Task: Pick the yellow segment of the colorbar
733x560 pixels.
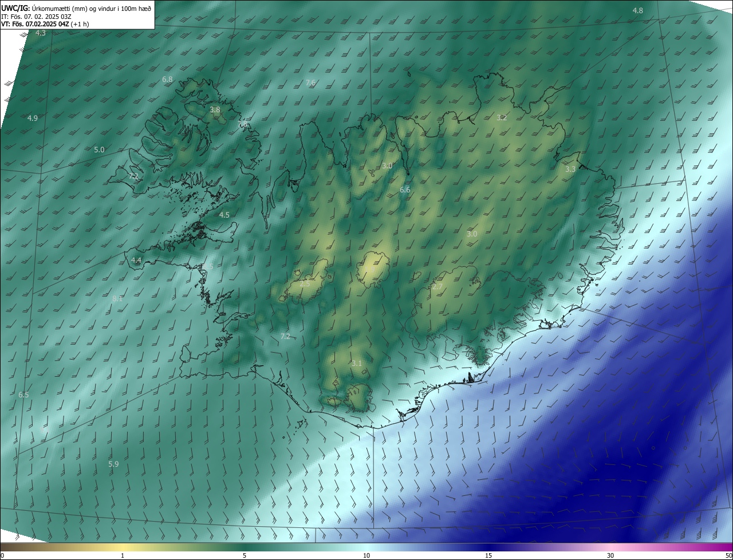Action: click(123, 547)
